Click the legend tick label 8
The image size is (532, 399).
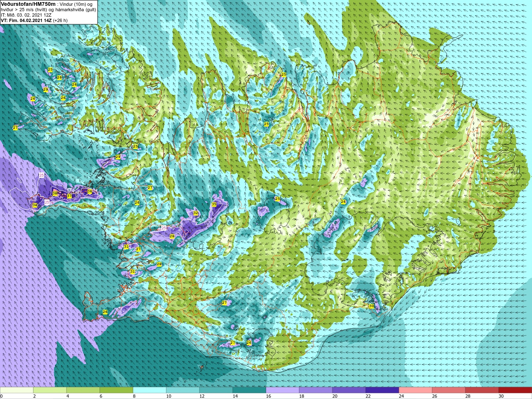134,396
